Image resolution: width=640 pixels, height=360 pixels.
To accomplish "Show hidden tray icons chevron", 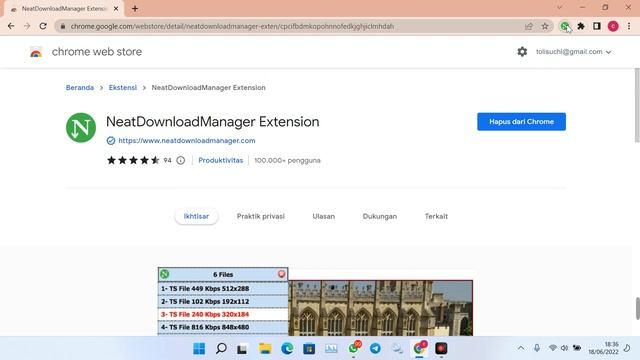I will coord(521,348).
